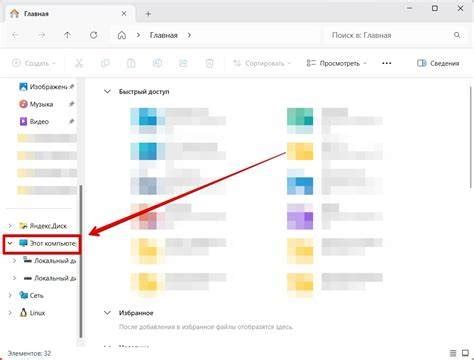Screen dimensions: 474x360
Task: Click the Paste toolbar icon
Action: 131,63
